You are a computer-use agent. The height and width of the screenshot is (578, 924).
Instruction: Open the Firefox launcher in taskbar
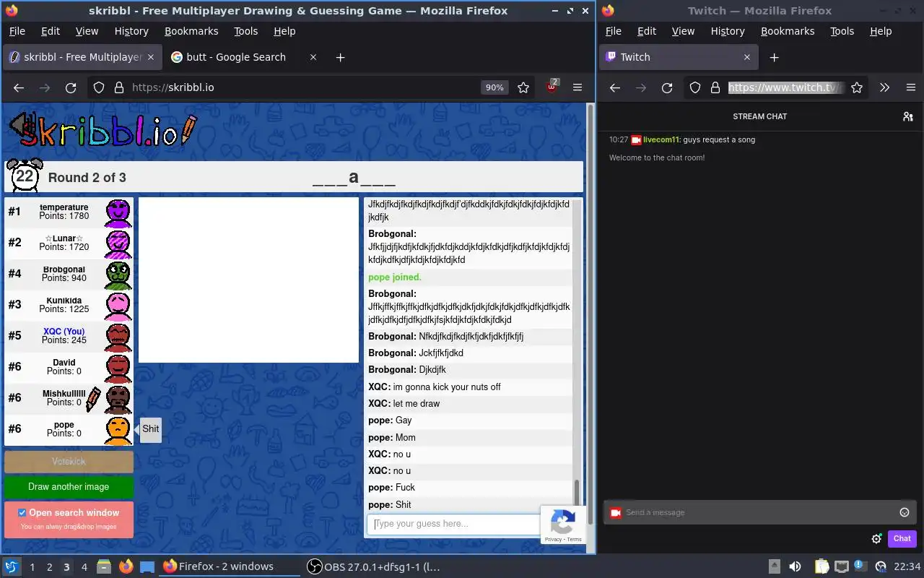[x=126, y=567]
